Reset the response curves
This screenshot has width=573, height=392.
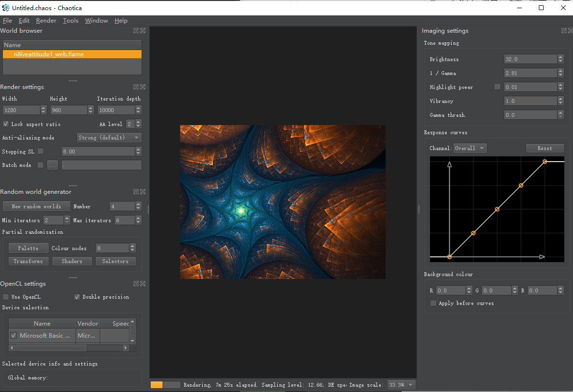pyautogui.click(x=545, y=148)
